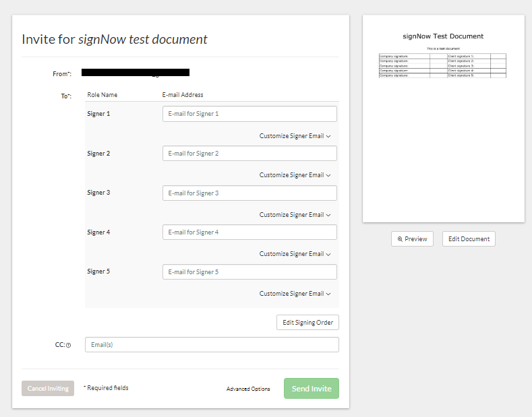Expand Customize Signer Email for Signer 2
The width and height of the screenshot is (532, 417).
point(295,175)
